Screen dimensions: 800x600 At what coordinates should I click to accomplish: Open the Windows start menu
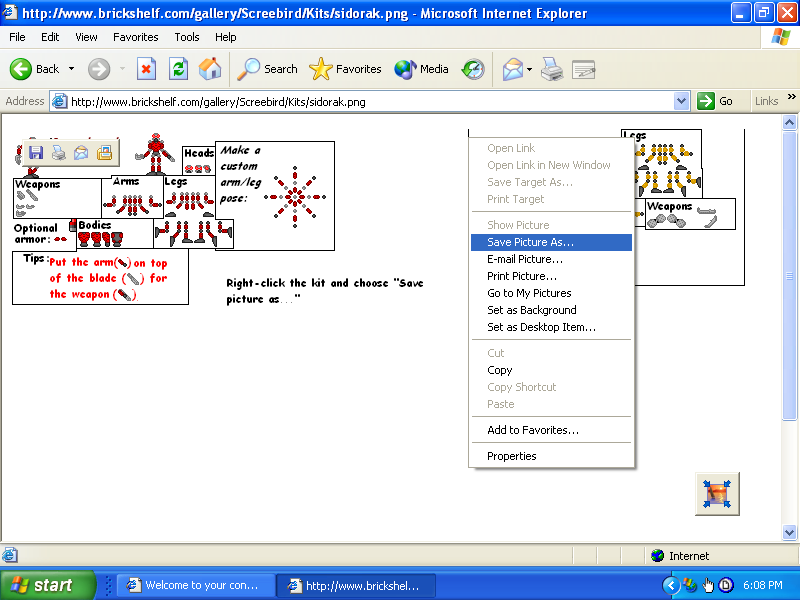pyautogui.click(x=47, y=585)
